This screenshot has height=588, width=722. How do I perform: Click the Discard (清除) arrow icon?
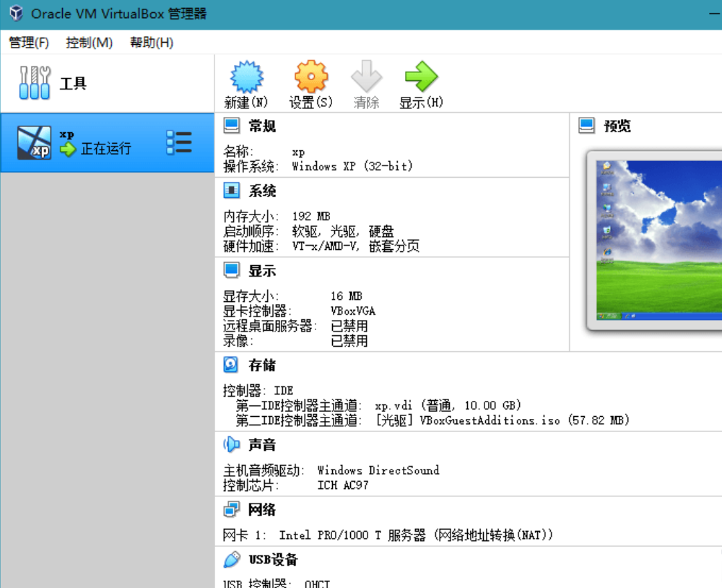(x=367, y=77)
